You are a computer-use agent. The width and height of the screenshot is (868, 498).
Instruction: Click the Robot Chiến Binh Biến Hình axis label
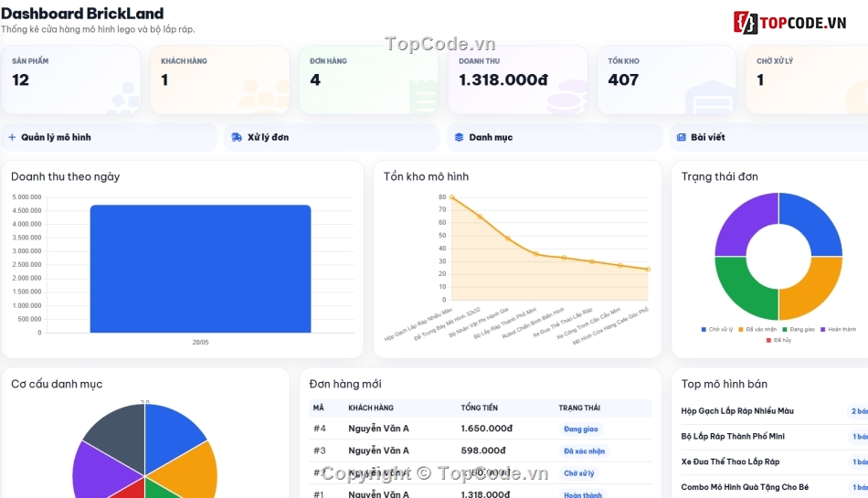point(535,323)
